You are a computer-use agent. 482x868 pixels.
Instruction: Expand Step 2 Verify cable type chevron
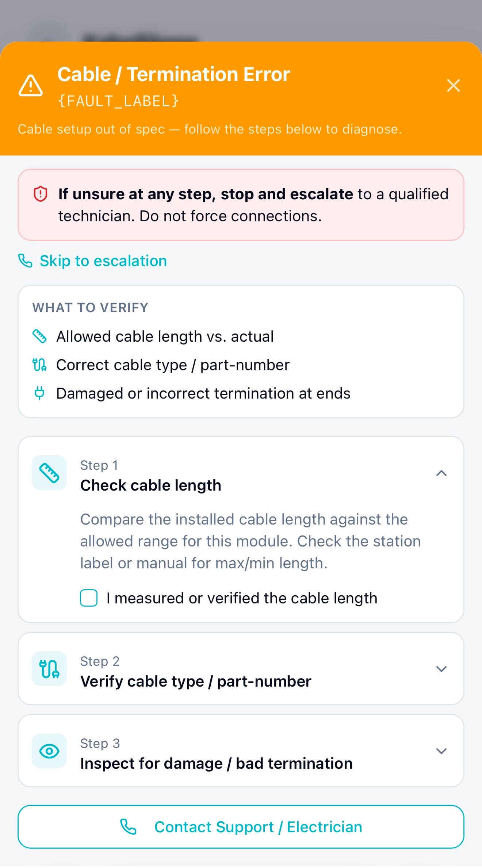pos(441,669)
